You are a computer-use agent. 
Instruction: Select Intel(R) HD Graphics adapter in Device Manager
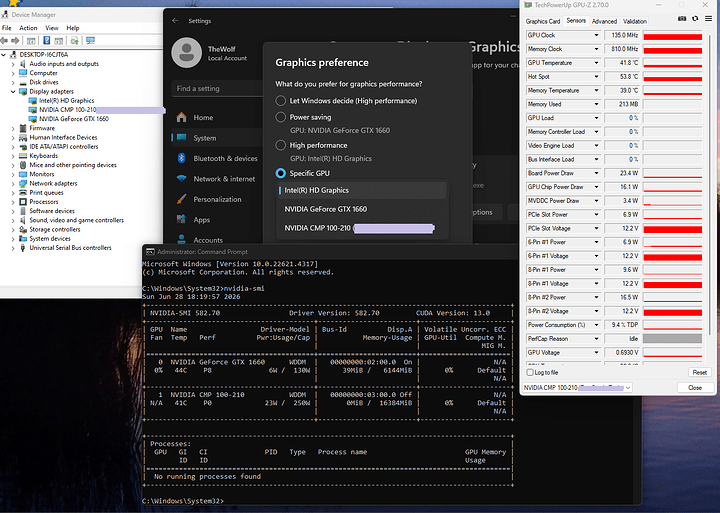pyautogui.click(x=66, y=101)
